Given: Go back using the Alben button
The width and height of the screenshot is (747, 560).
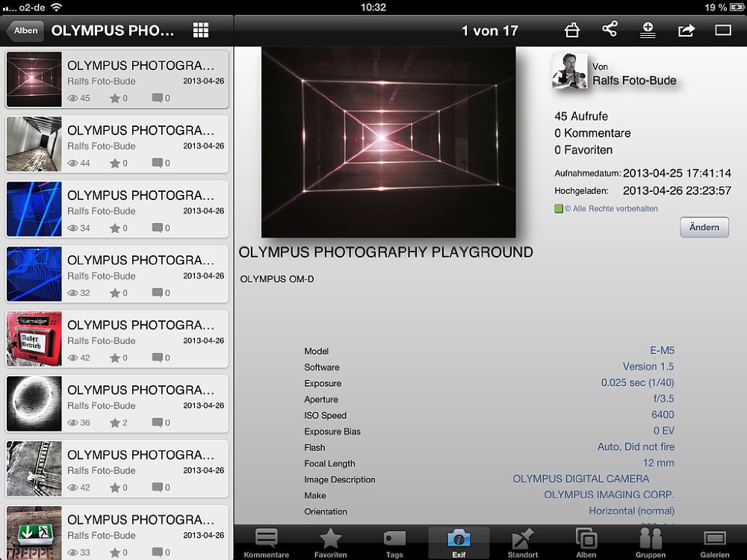Looking at the screenshot, I should pyautogui.click(x=25, y=31).
